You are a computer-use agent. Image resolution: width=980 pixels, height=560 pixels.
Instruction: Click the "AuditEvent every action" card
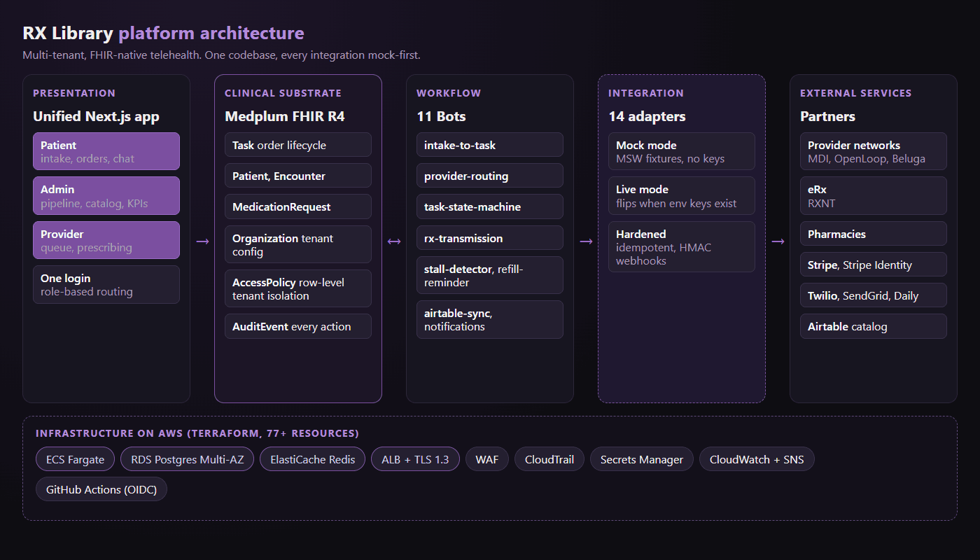pyautogui.click(x=298, y=326)
